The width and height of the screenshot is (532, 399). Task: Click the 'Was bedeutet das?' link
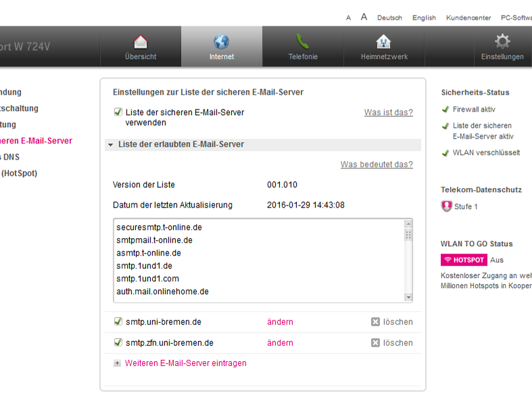tap(376, 164)
